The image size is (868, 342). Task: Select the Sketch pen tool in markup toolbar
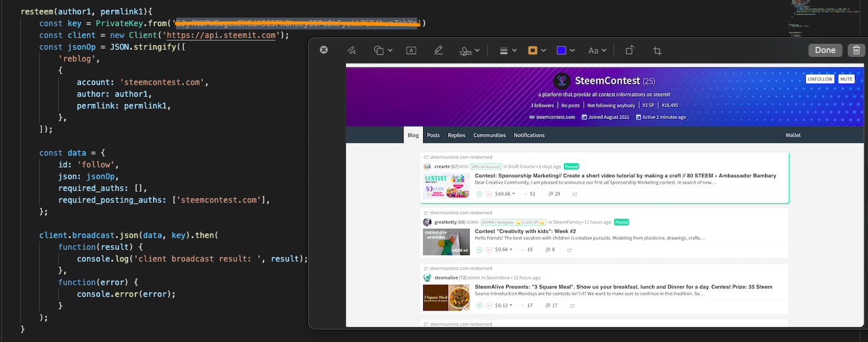[352, 50]
